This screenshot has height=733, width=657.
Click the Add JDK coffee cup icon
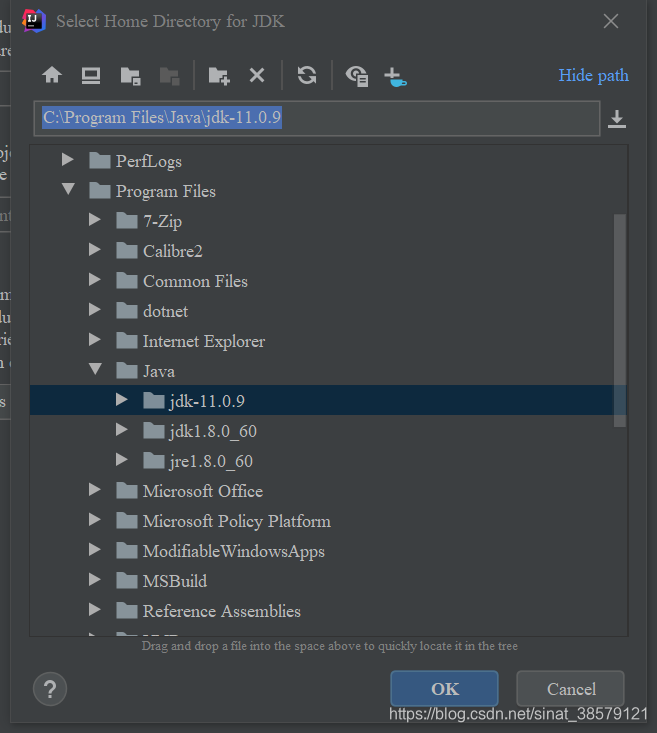pos(395,77)
